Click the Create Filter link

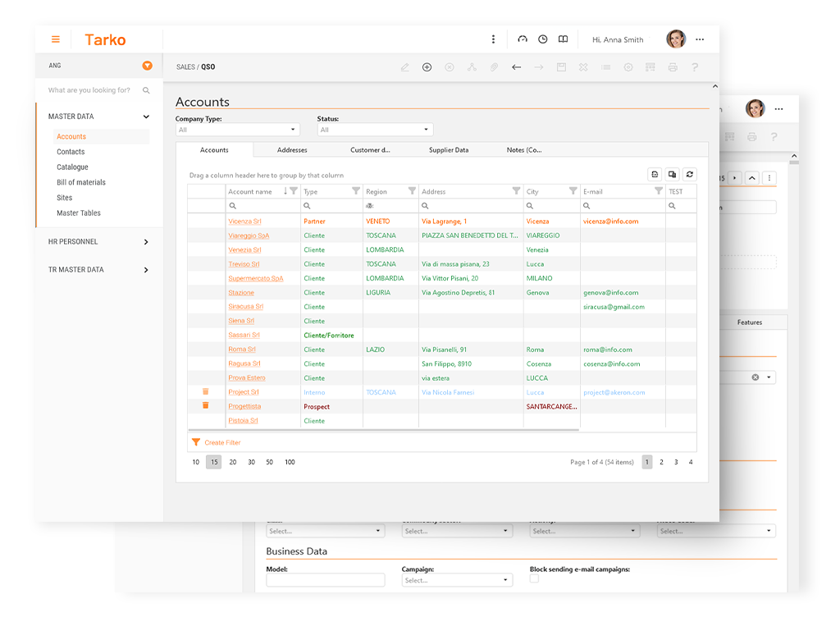coord(221,442)
